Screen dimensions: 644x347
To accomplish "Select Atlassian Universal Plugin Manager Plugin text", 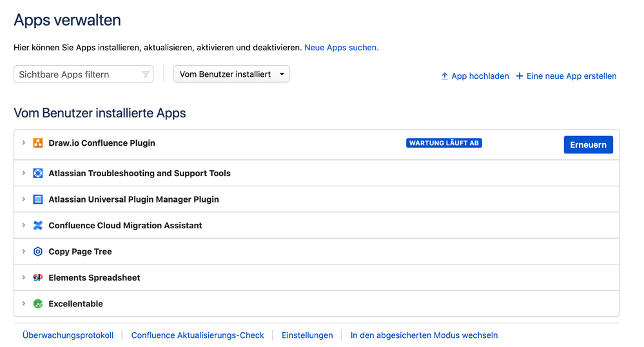I will click(x=134, y=199).
